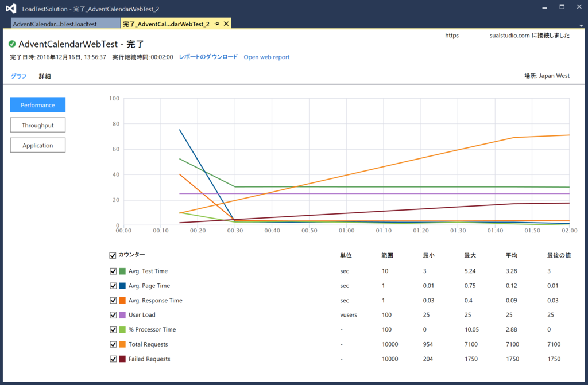
Task: Click the 平均 column header
Action: coord(512,255)
